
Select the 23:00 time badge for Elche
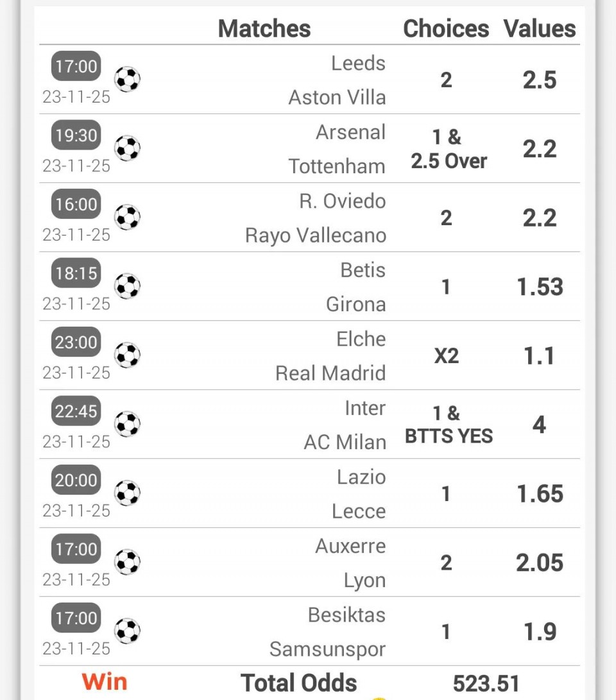[76, 342]
